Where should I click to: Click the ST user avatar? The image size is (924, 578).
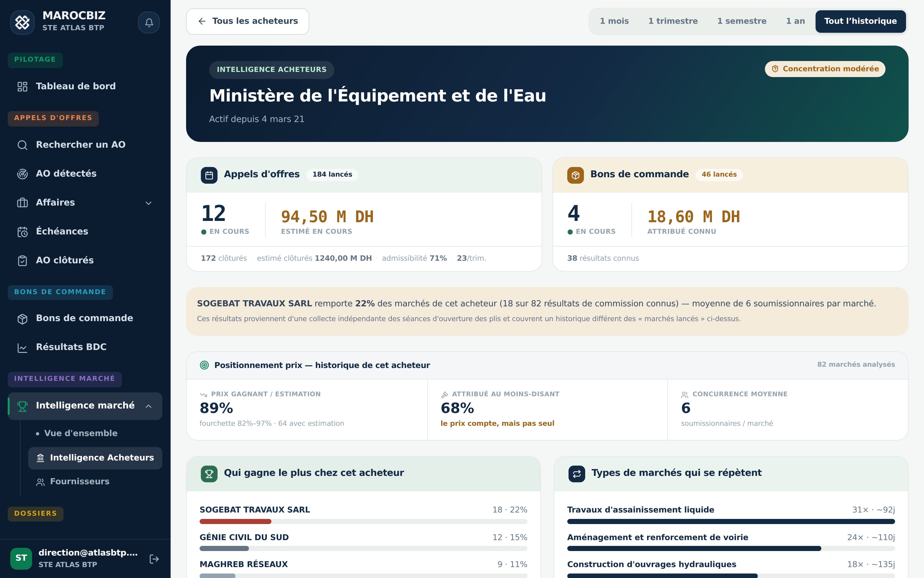click(x=21, y=558)
